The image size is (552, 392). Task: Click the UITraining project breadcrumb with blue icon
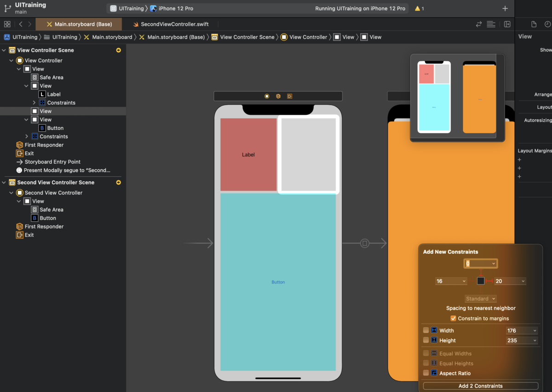click(21, 37)
